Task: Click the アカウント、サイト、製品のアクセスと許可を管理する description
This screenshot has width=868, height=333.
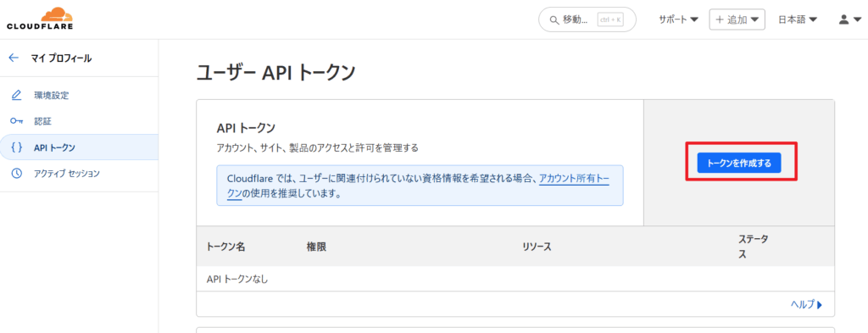Action: pos(317,147)
